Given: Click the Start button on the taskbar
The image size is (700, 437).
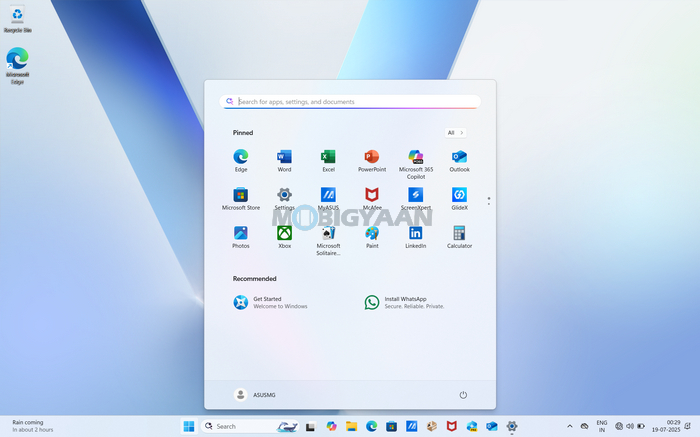Looking at the screenshot, I should tap(189, 426).
